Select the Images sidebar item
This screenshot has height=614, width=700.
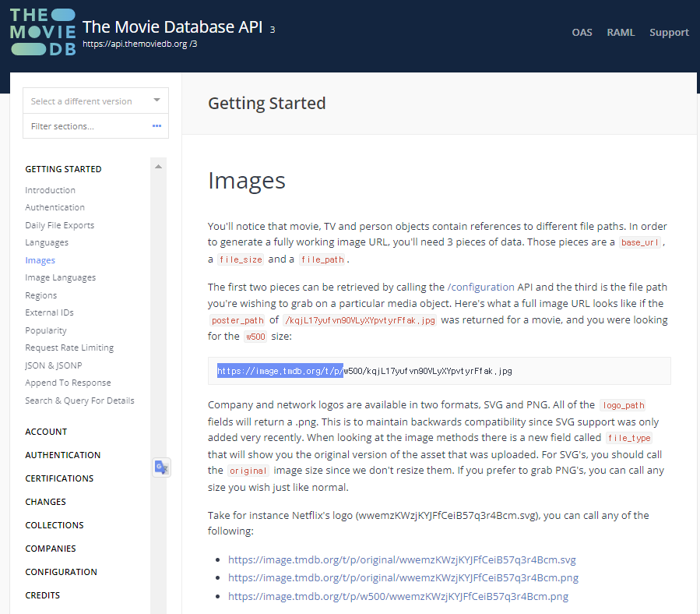point(40,260)
